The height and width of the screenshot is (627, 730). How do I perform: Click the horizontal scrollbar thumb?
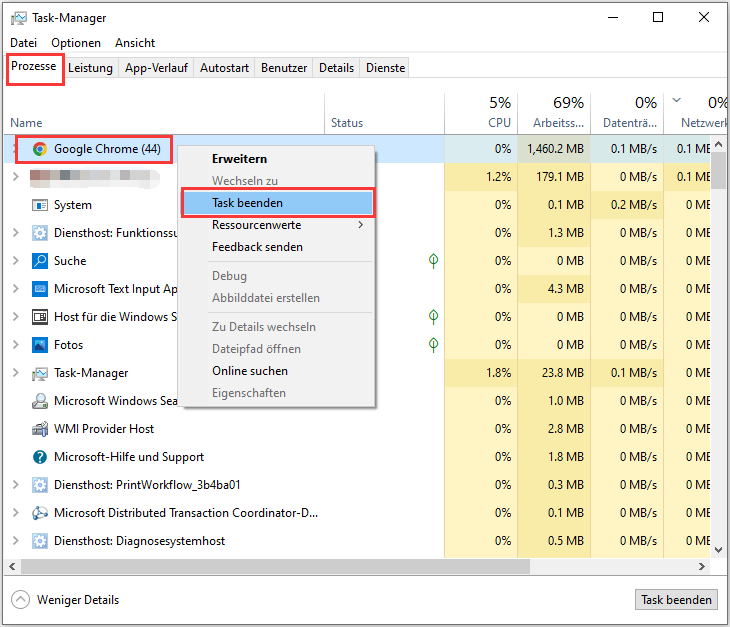[x=275, y=566]
